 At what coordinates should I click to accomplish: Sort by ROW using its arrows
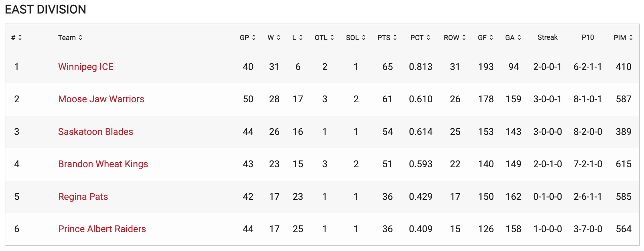464,38
